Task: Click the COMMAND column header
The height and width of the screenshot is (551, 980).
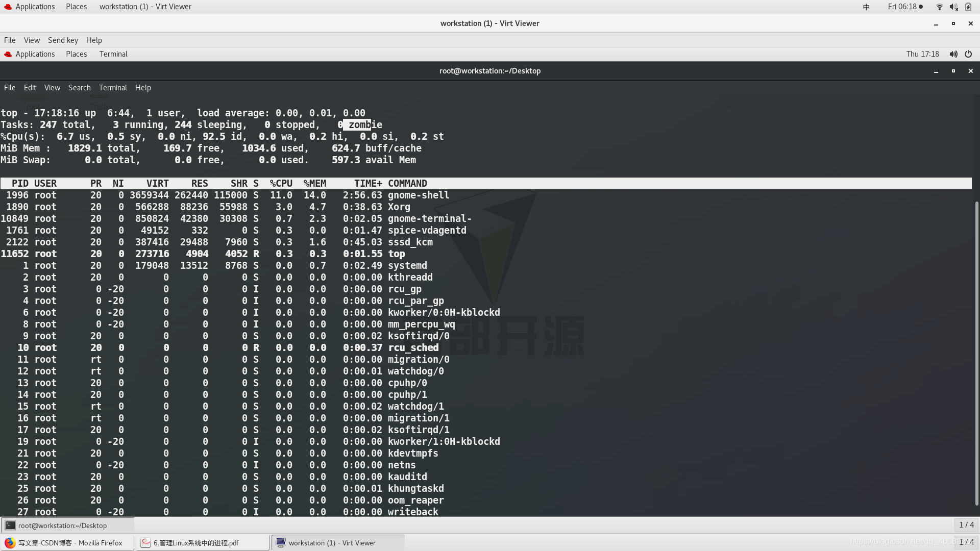Action: (407, 184)
